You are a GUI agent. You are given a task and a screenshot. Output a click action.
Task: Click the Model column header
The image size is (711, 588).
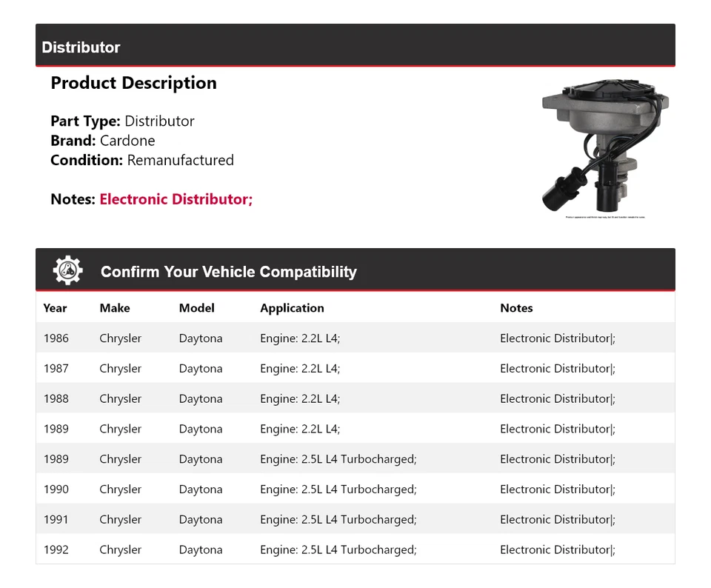point(196,308)
